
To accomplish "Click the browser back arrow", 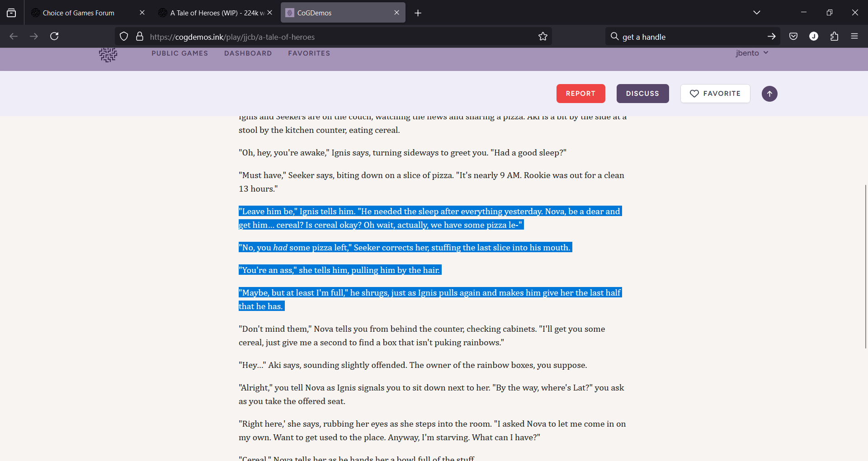I will point(14,37).
